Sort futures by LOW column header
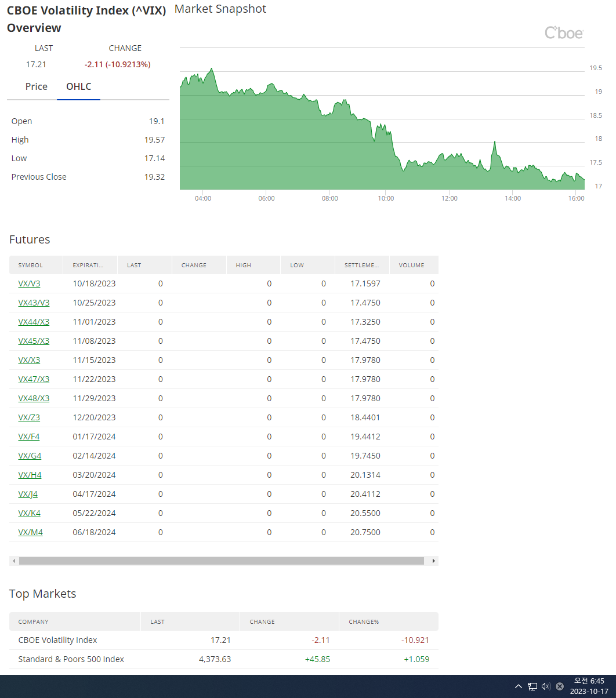The width and height of the screenshot is (616, 698). click(308, 265)
